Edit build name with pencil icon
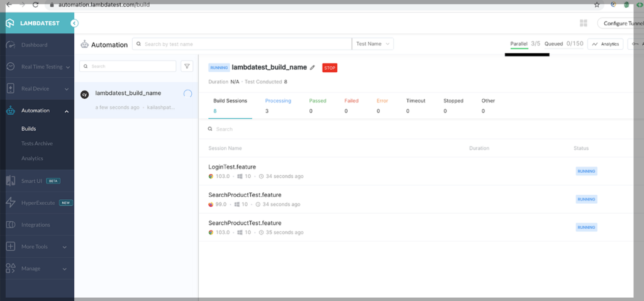 point(313,67)
